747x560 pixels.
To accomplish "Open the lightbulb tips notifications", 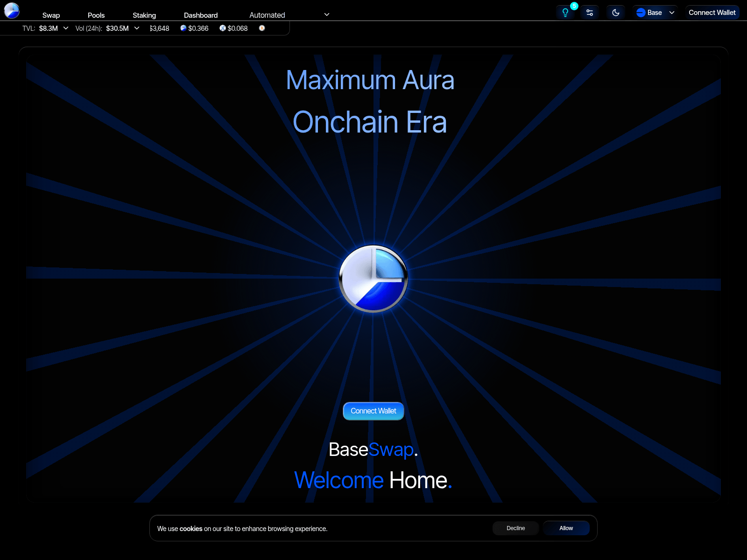I will [x=565, y=13].
